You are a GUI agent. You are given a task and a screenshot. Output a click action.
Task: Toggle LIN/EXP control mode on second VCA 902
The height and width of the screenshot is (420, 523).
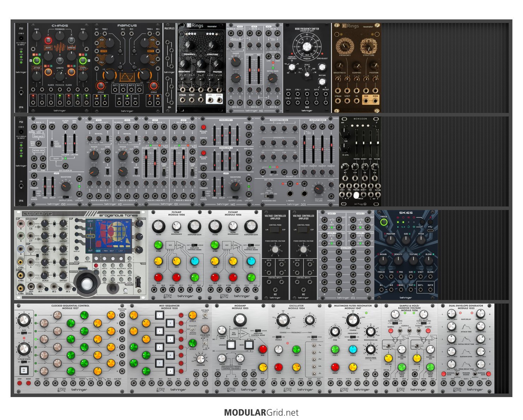click(x=303, y=229)
